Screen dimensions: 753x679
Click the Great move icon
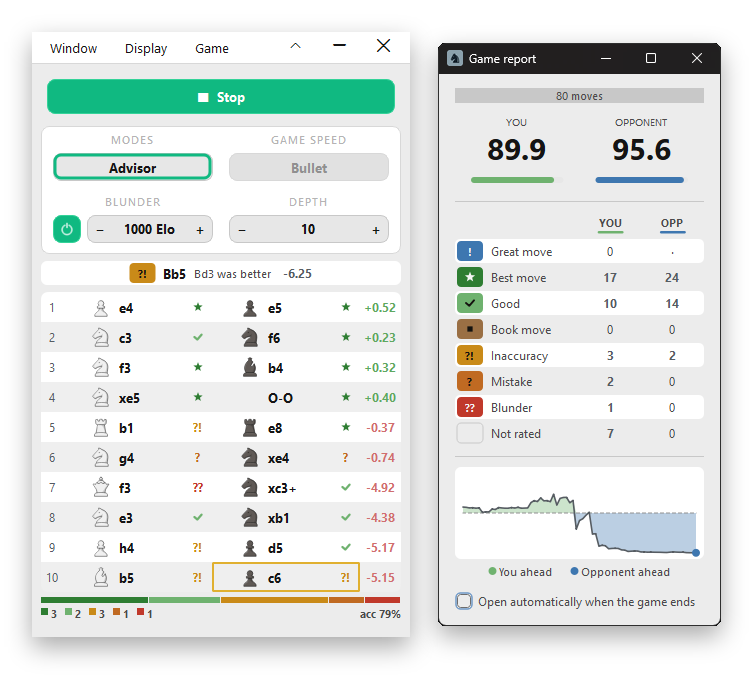click(x=470, y=252)
